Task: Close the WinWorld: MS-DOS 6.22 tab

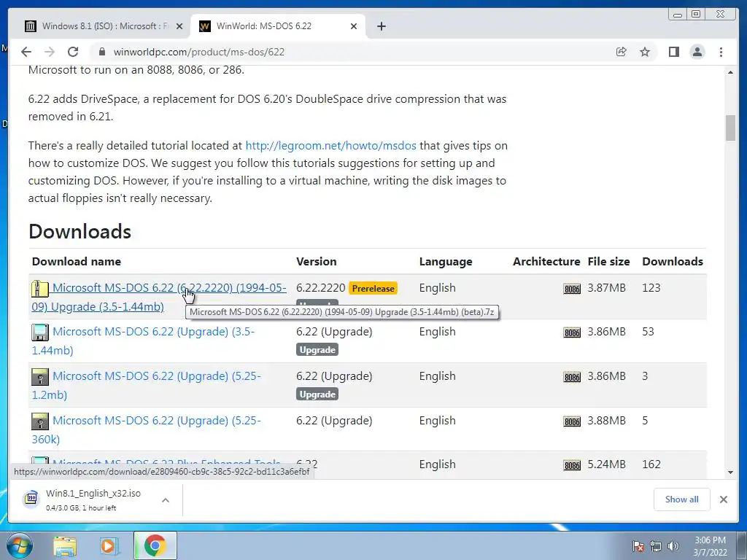Action: click(354, 26)
